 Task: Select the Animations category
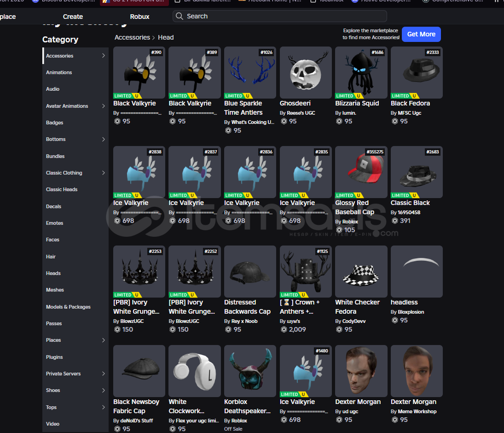pyautogui.click(x=75, y=72)
